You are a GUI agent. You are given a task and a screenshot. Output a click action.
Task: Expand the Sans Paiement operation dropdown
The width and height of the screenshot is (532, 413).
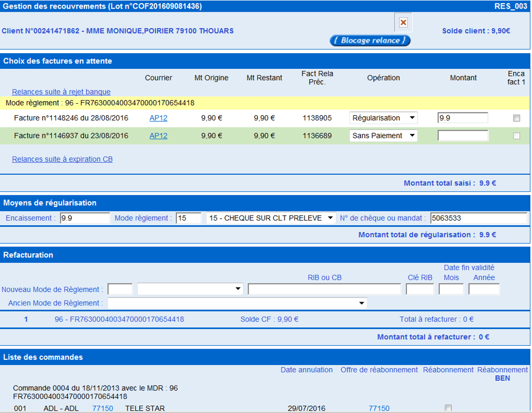click(383, 136)
